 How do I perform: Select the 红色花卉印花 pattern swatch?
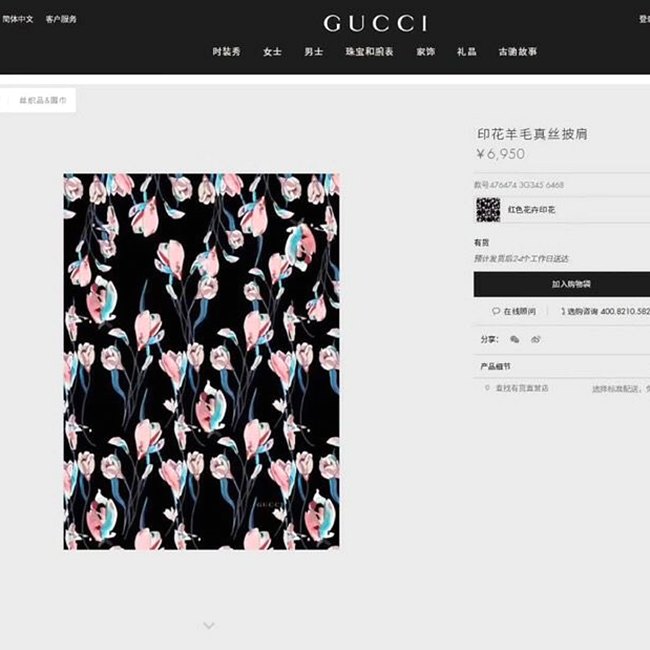tap(488, 210)
